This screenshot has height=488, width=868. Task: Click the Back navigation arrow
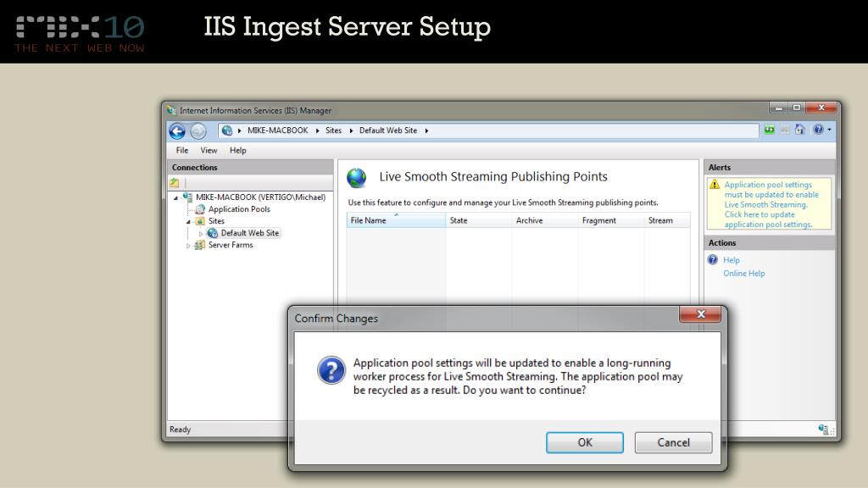tap(177, 131)
